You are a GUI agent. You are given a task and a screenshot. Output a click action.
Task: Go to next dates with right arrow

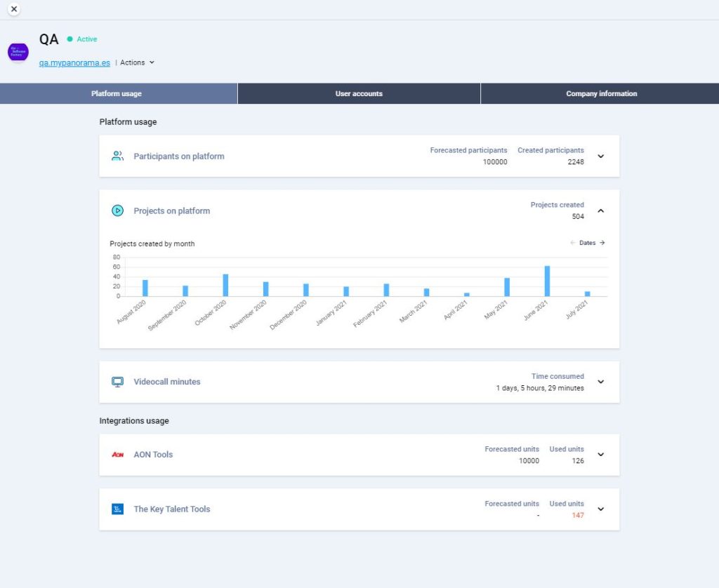click(602, 243)
